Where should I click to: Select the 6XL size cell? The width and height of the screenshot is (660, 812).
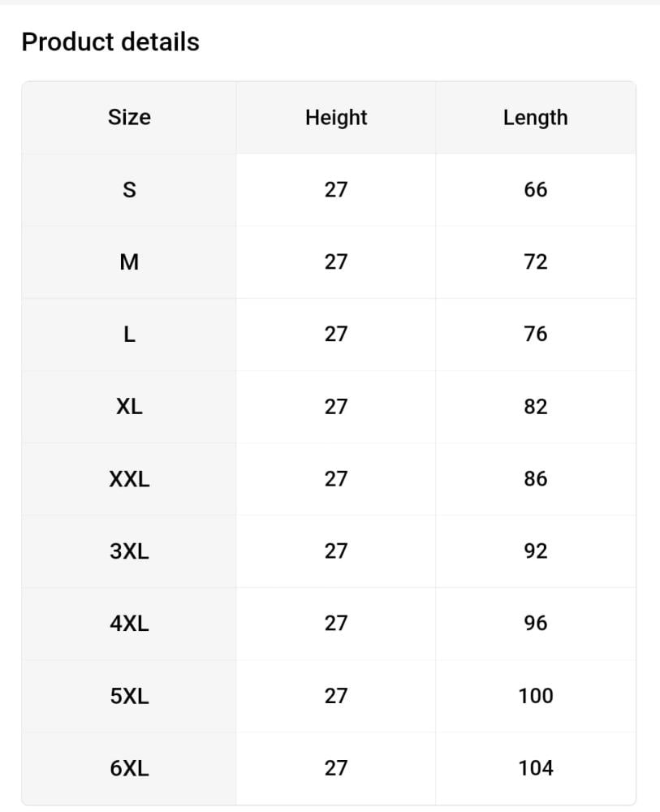pos(129,768)
